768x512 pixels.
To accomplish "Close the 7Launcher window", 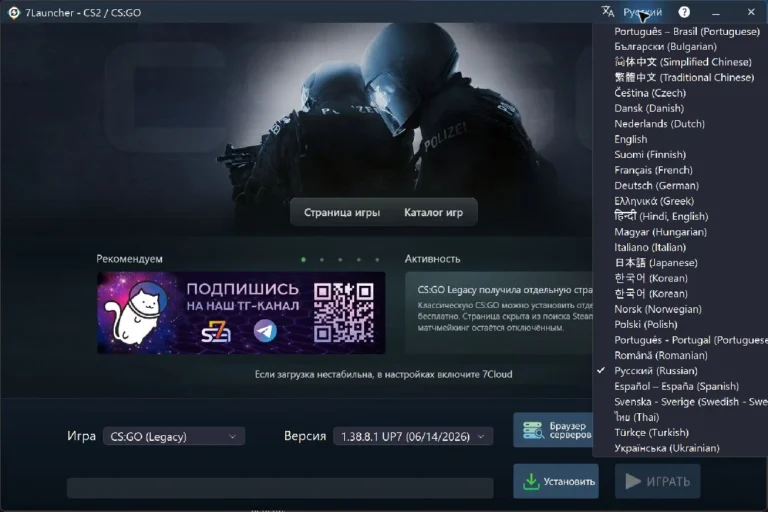I will (x=751, y=12).
